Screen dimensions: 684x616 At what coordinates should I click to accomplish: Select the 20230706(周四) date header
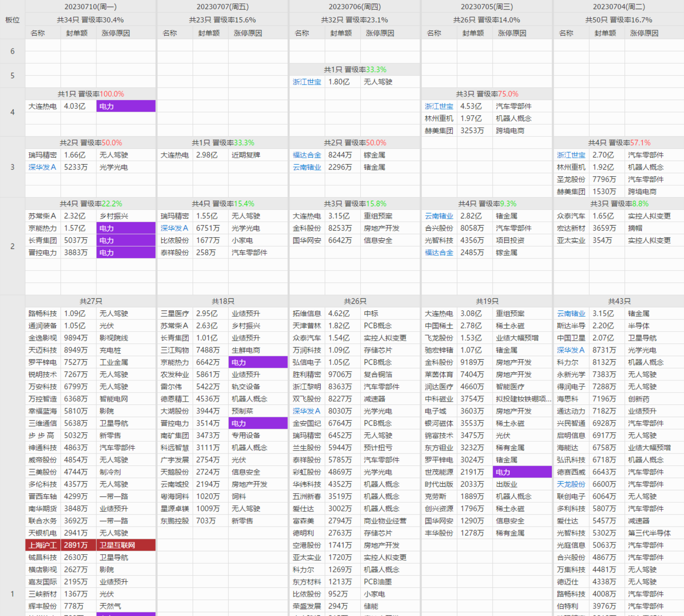355,6
